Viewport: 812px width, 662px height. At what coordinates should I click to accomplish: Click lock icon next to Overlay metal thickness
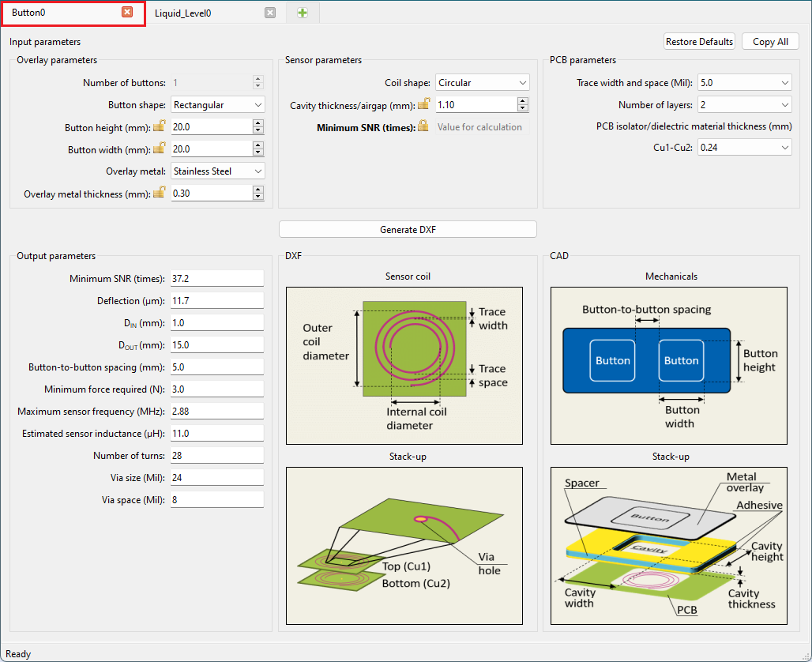[159, 193]
